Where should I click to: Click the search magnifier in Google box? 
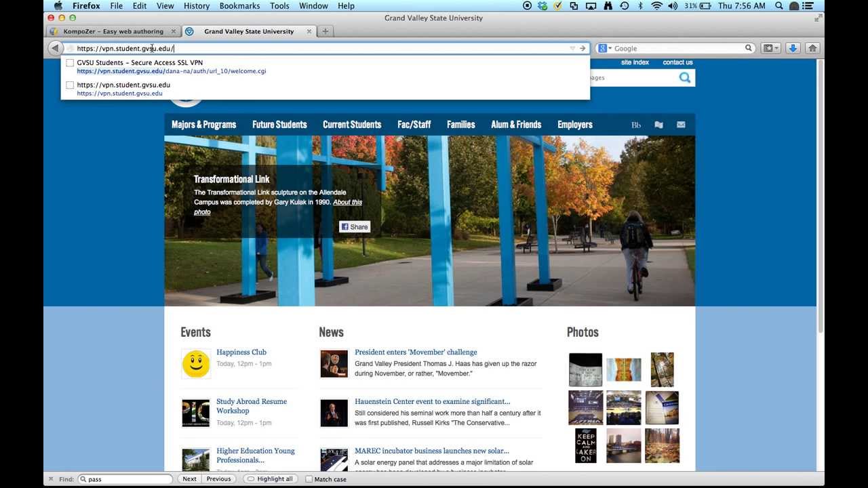tap(749, 48)
